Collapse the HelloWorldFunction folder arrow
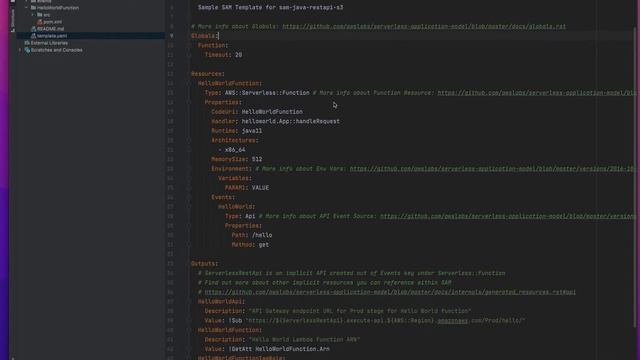 pyautogui.click(x=27, y=8)
